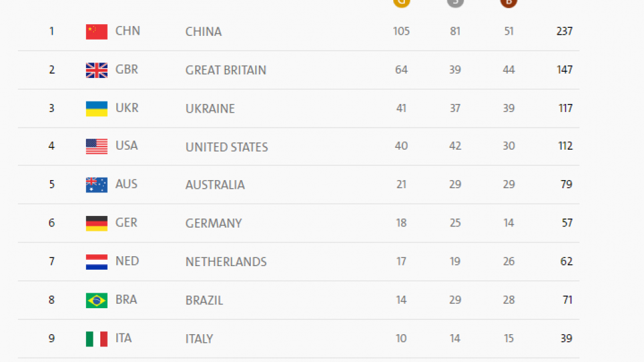Click the NED country code
Screen dimensions: 644x362
(x=127, y=261)
